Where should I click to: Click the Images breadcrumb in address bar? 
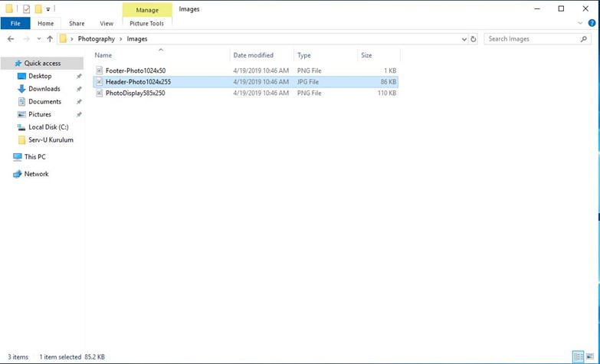pyautogui.click(x=137, y=38)
